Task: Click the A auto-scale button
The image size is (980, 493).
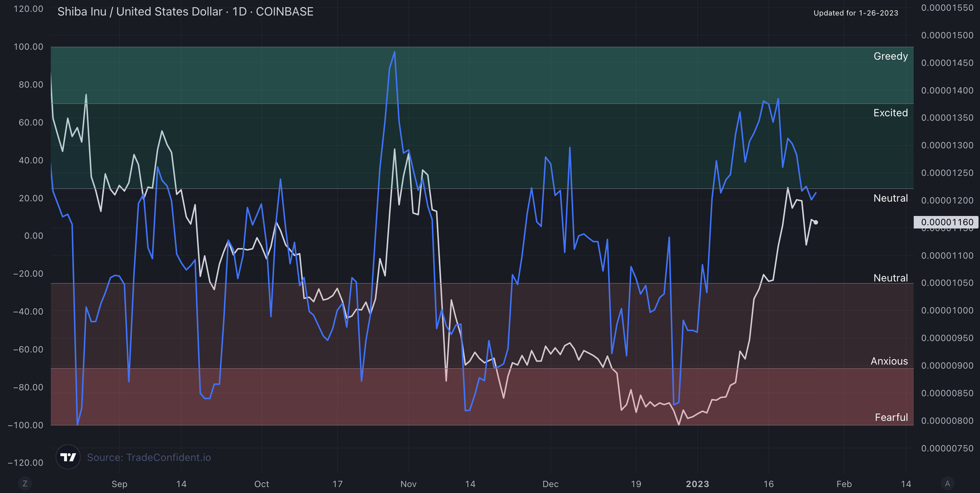Action: tap(948, 484)
